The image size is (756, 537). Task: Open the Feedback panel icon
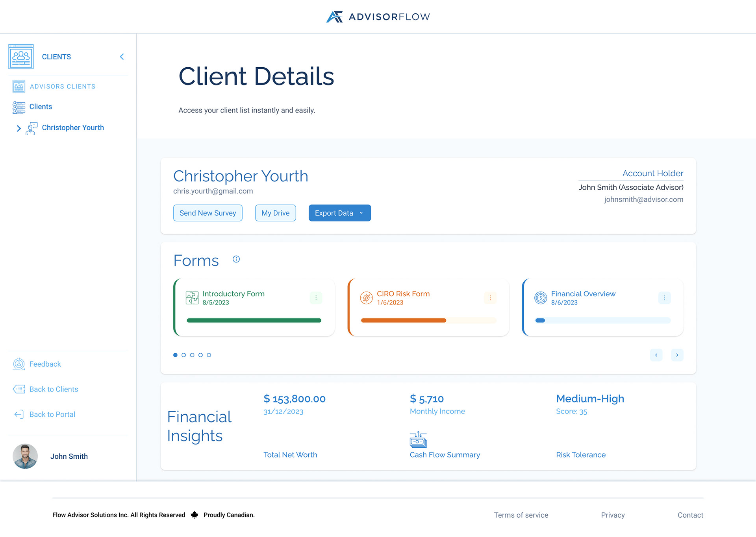coord(18,364)
